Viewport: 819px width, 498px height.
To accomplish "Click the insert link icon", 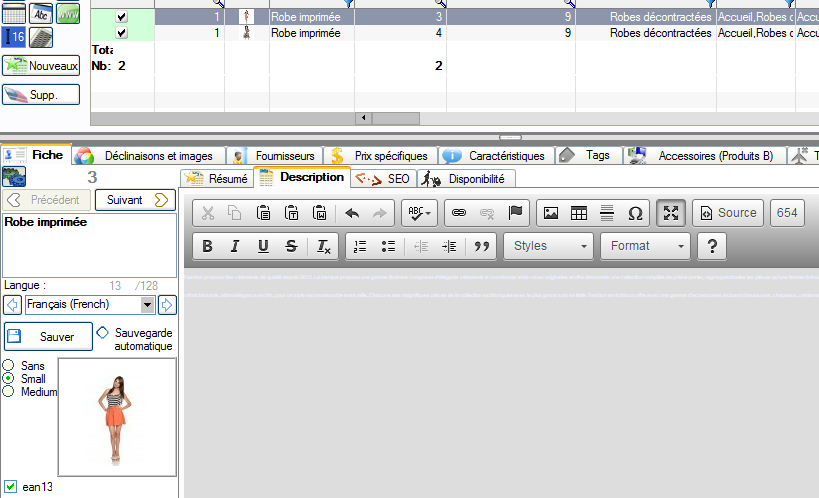I will pos(460,213).
